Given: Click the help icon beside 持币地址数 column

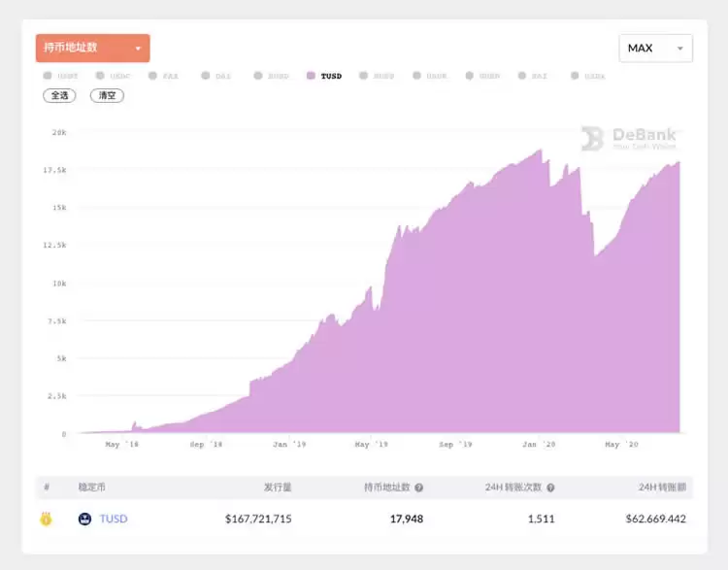Looking at the screenshot, I should coord(418,487).
